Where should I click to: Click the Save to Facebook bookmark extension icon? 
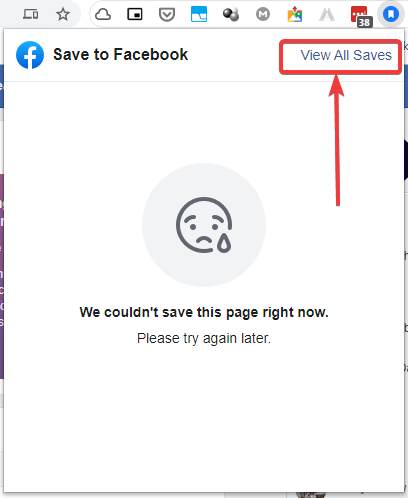(x=390, y=15)
